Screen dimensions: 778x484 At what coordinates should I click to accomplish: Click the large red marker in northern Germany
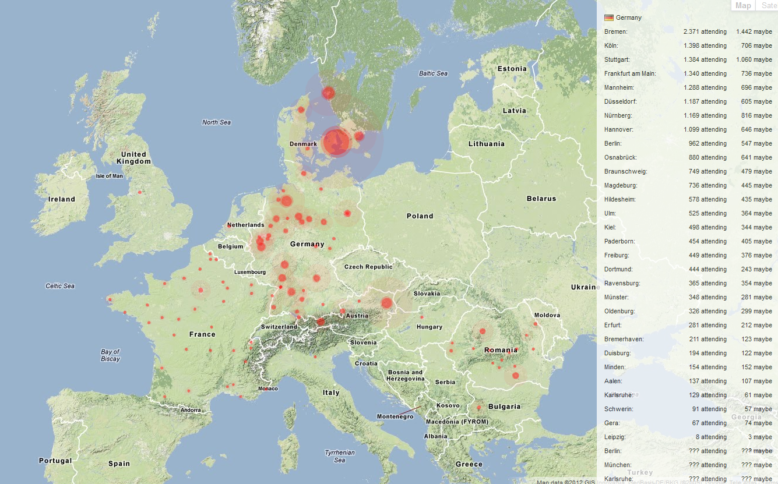pos(285,200)
